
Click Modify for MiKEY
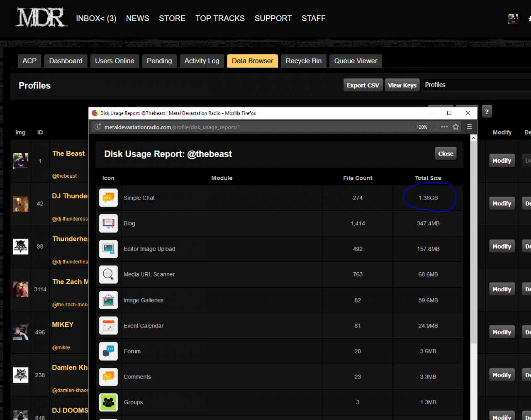click(502, 332)
